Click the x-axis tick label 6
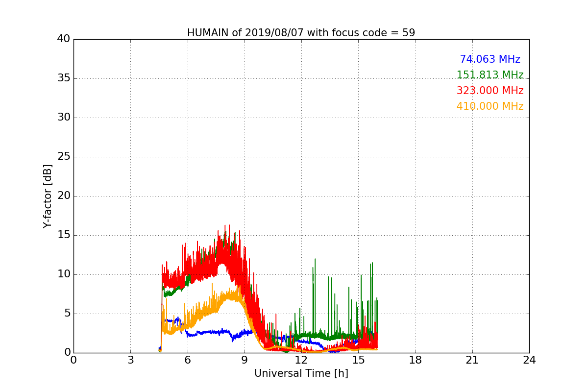 pyautogui.click(x=188, y=360)
